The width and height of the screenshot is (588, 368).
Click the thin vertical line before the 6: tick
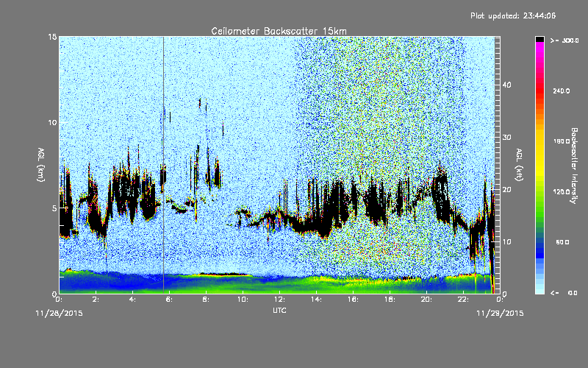[x=163, y=165]
